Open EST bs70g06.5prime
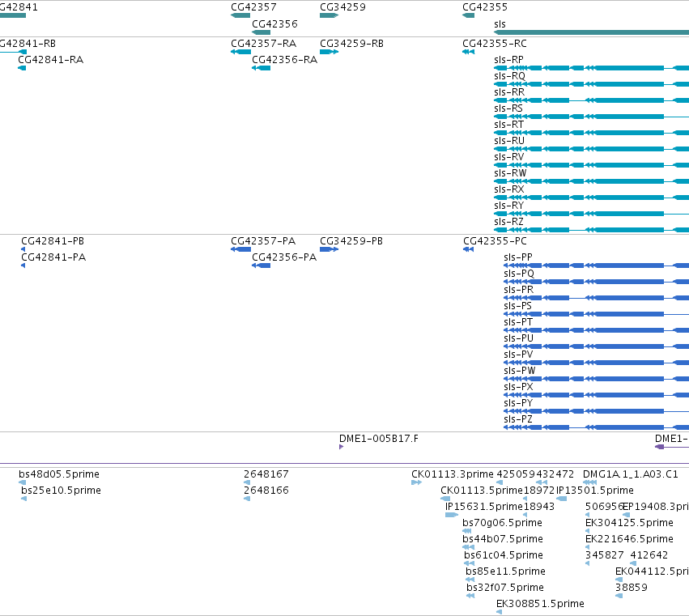This screenshot has width=689, height=616. 502,523
